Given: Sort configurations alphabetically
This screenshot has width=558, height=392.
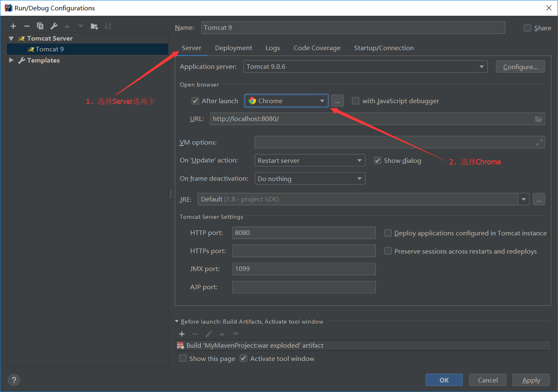Looking at the screenshot, I should (108, 26).
